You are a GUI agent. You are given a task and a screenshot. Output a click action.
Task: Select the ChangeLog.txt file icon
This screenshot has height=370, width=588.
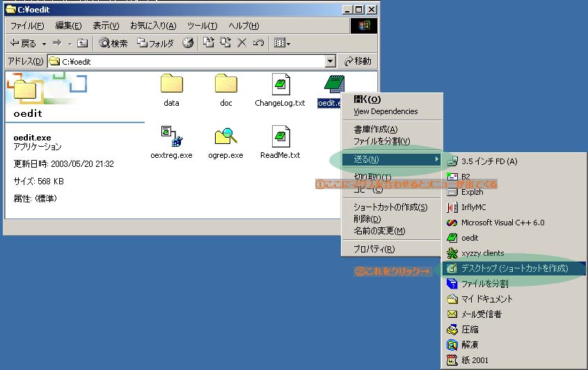[x=280, y=84]
